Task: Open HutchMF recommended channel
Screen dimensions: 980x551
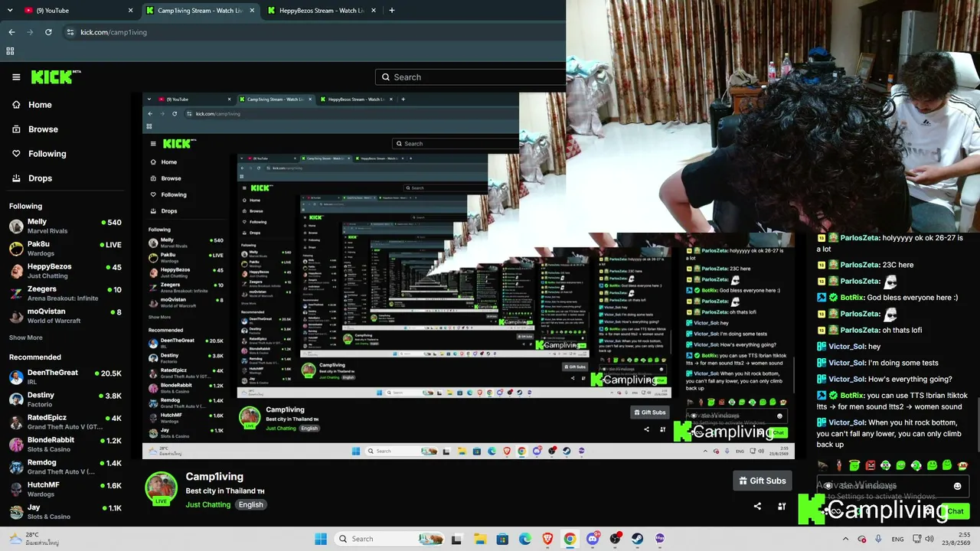Action: pos(65,490)
